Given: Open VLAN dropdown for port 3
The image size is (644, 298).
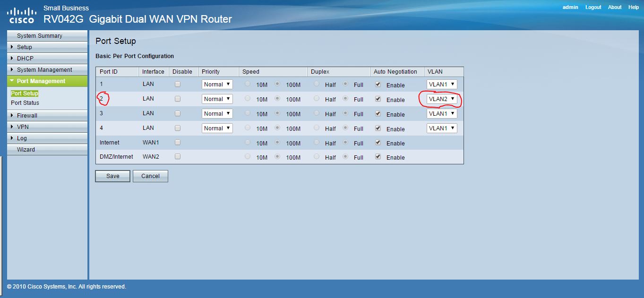Looking at the screenshot, I should [x=442, y=114].
